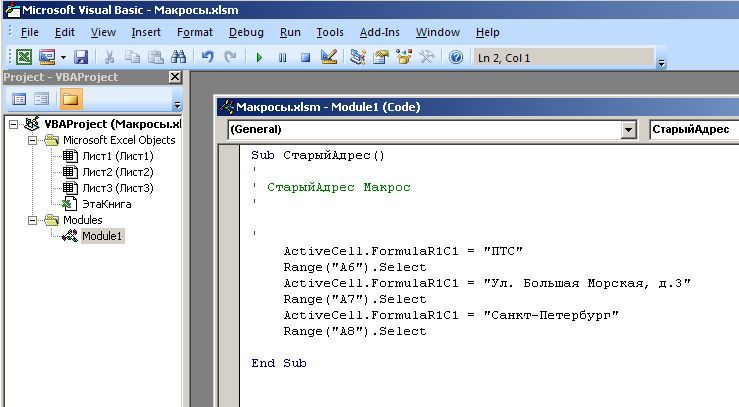The image size is (739, 407).
Task: Toggle Design Mode icon
Action: (328, 57)
